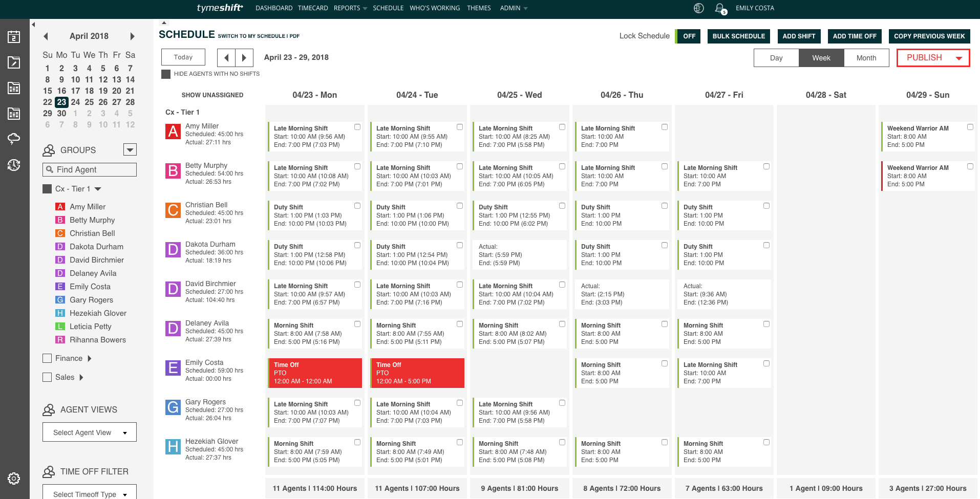Screen dimensions: 980x499
Task: Switch to the Month view tab
Action: point(866,58)
